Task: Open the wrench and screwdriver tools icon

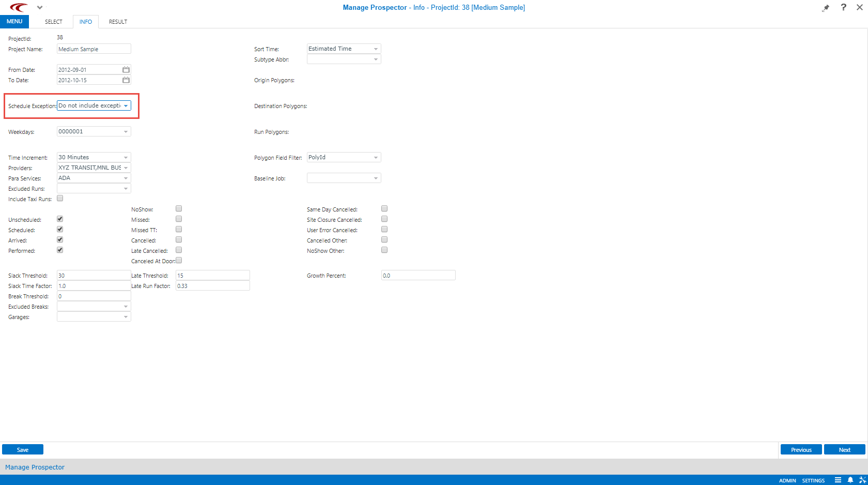Action: coord(862,480)
